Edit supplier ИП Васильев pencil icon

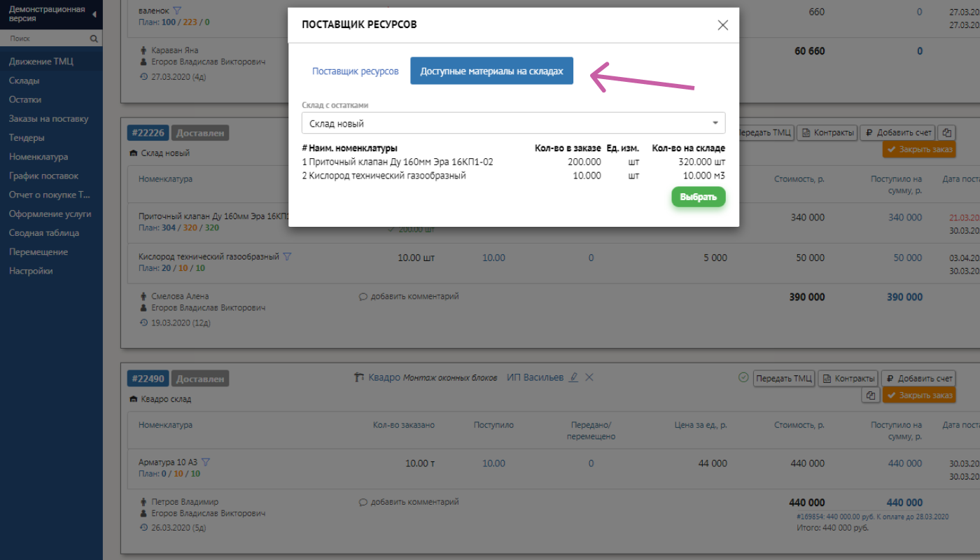pyautogui.click(x=574, y=377)
